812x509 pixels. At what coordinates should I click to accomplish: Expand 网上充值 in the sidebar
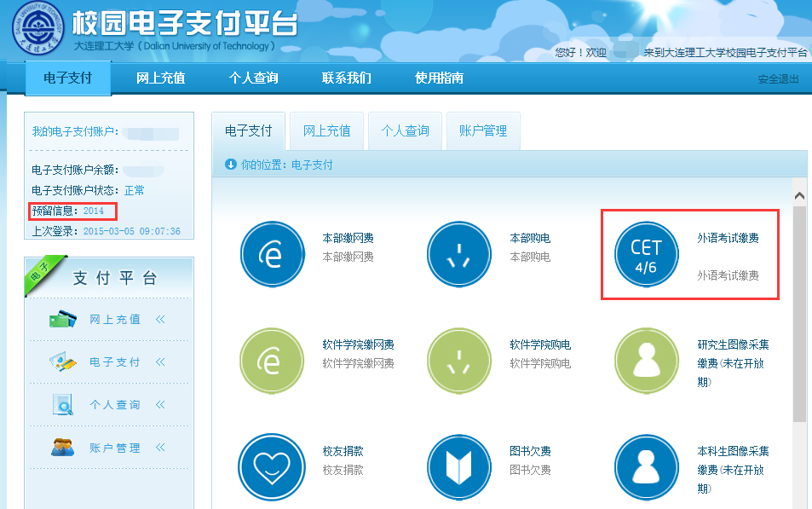coord(159,320)
